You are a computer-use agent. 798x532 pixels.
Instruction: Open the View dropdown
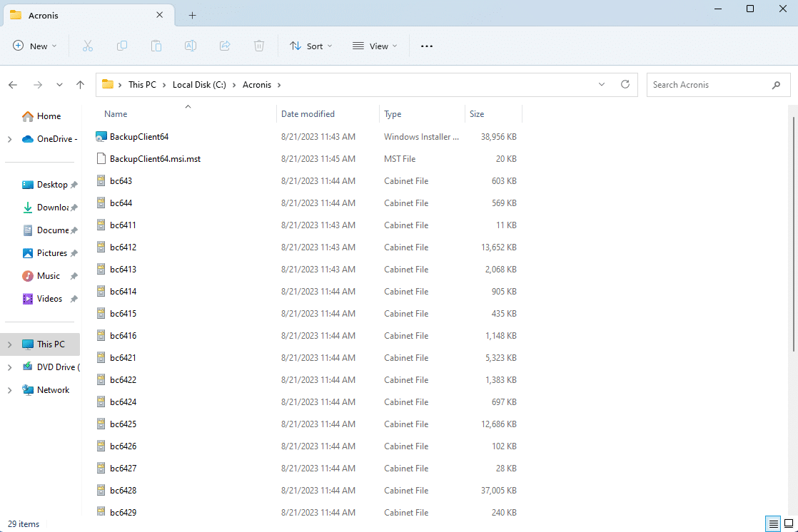point(374,46)
